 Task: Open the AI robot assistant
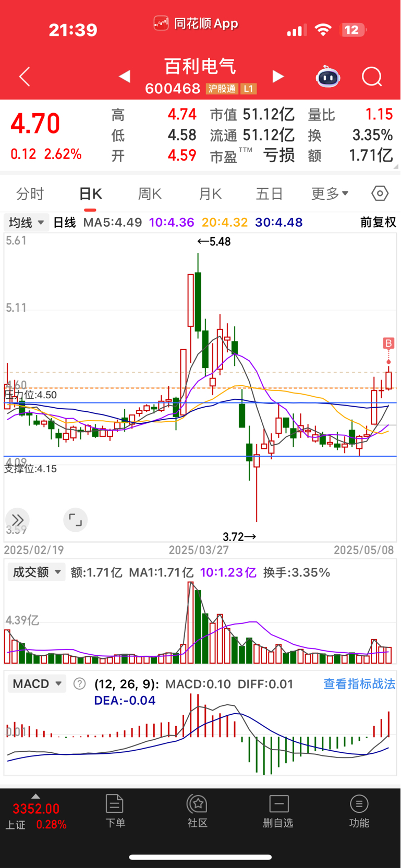328,77
